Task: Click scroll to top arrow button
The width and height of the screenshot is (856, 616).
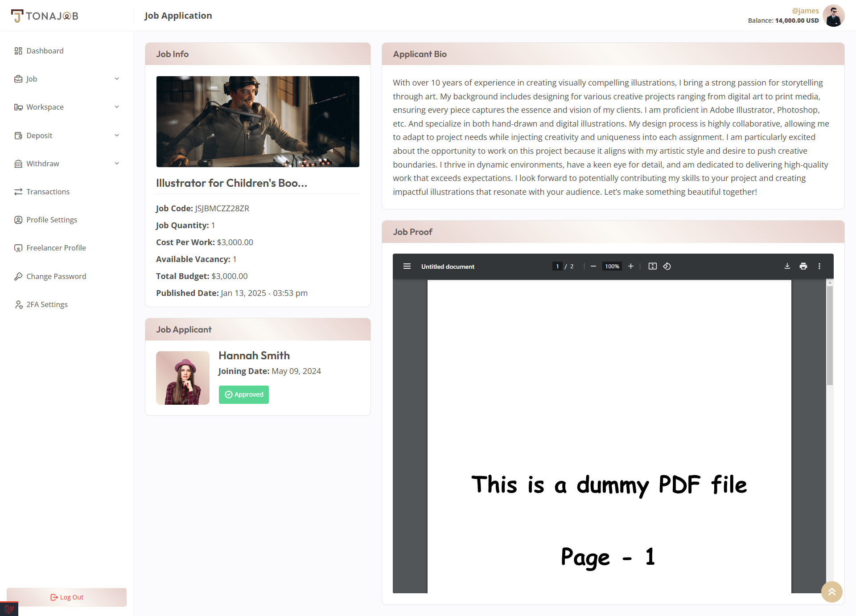Action: 831,591
